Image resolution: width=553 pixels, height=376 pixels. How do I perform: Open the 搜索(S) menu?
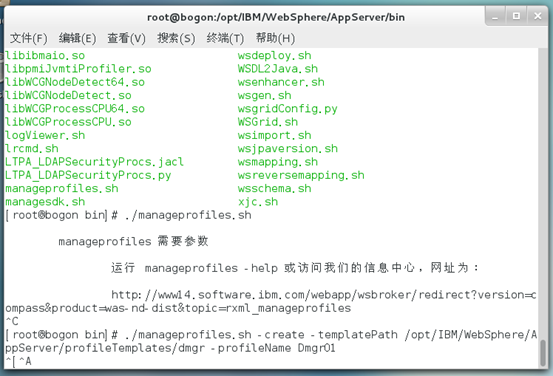pyautogui.click(x=176, y=38)
